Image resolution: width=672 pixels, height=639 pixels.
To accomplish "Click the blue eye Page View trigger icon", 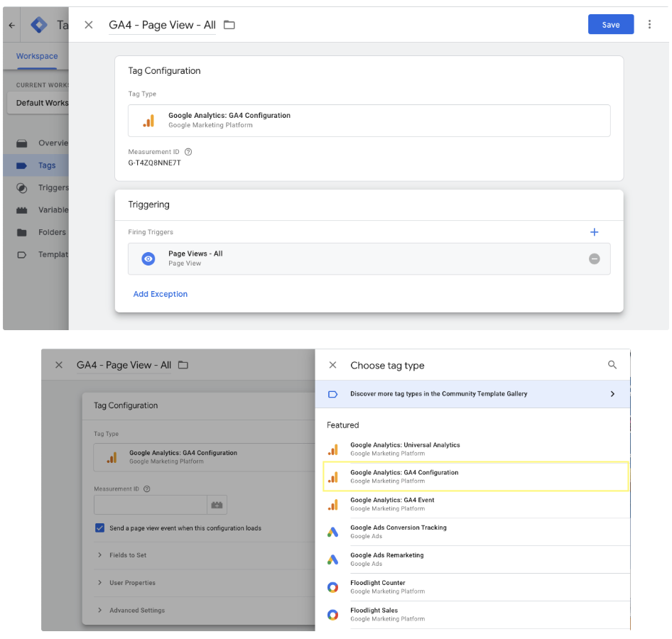I will click(x=148, y=258).
